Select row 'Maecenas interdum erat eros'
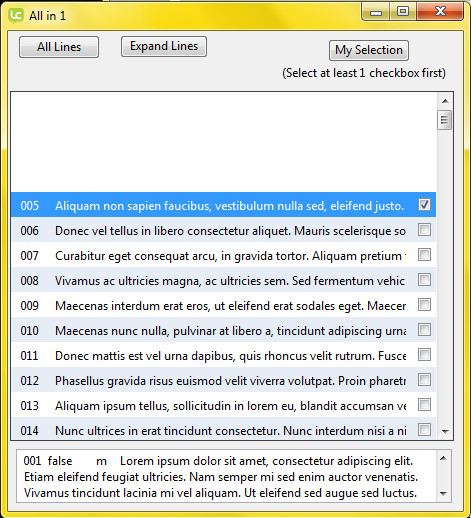This screenshot has height=518, width=471. tap(224, 305)
